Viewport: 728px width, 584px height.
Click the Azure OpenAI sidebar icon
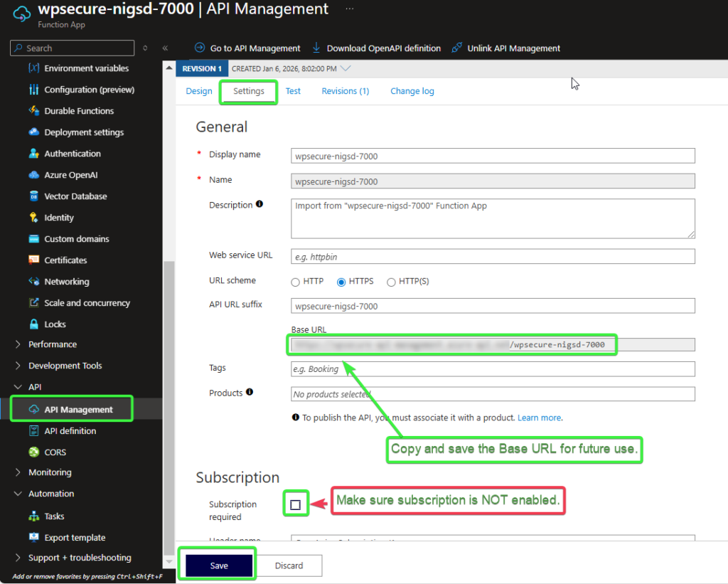pyautogui.click(x=33, y=175)
